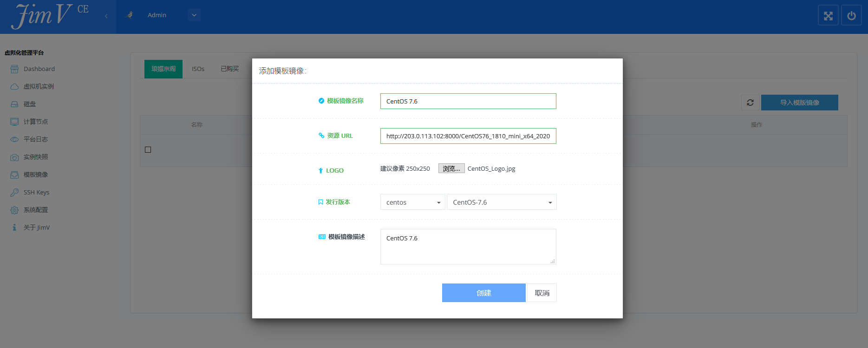Toggle the table row checkbox
Image resolution: width=868 pixels, height=348 pixels.
[x=148, y=149]
